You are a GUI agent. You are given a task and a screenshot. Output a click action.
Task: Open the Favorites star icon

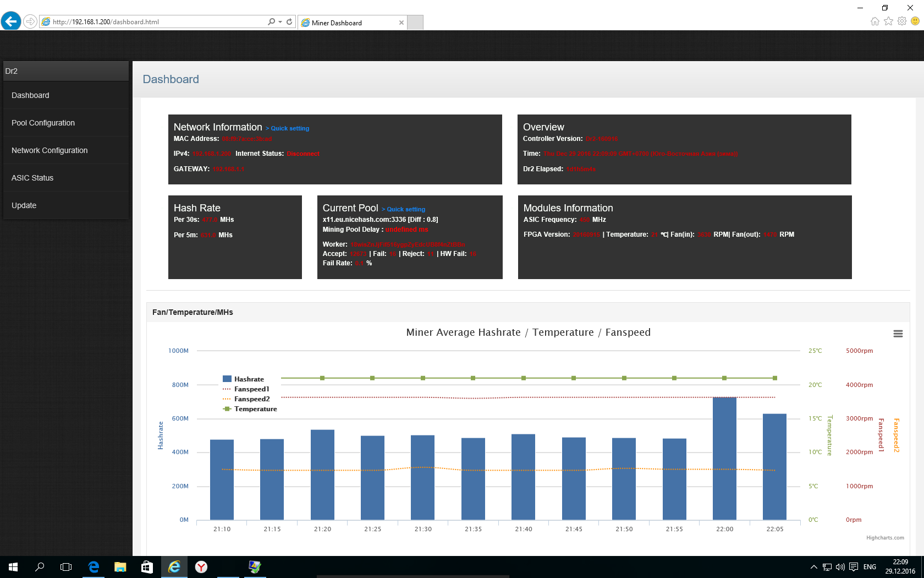(888, 21)
